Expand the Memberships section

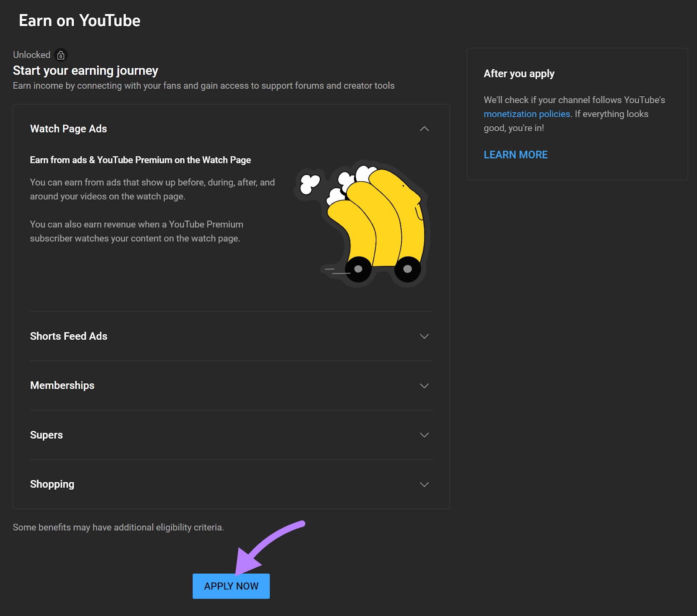[x=424, y=386]
